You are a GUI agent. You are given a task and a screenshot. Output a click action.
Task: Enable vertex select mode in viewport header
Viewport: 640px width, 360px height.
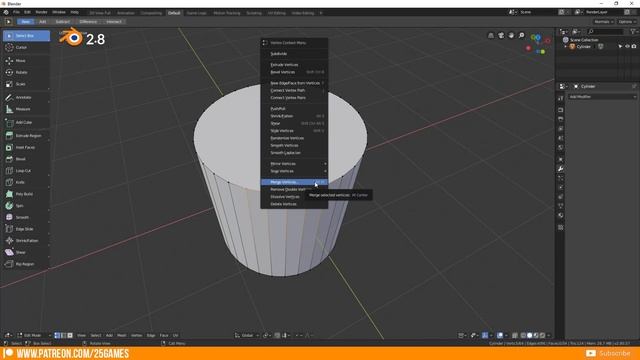(57, 336)
